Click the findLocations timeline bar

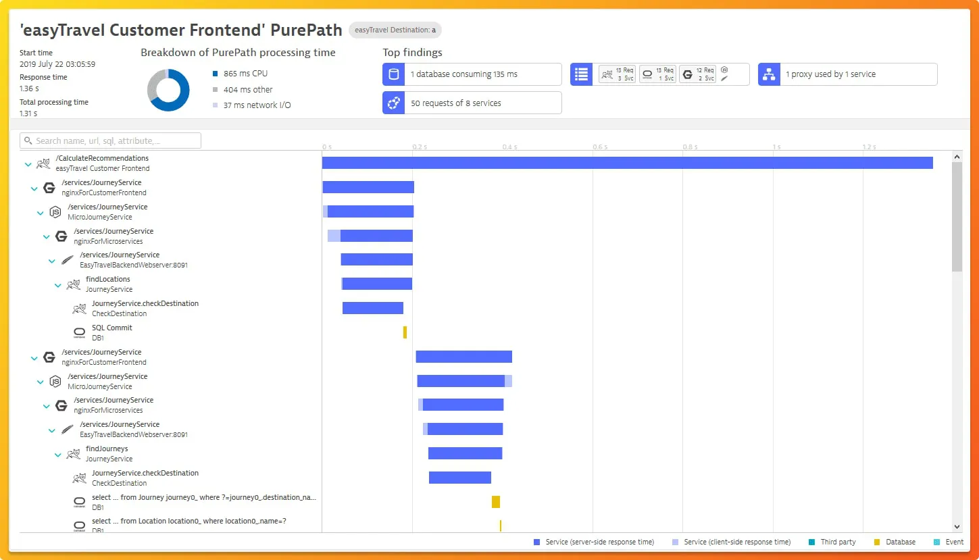(377, 284)
